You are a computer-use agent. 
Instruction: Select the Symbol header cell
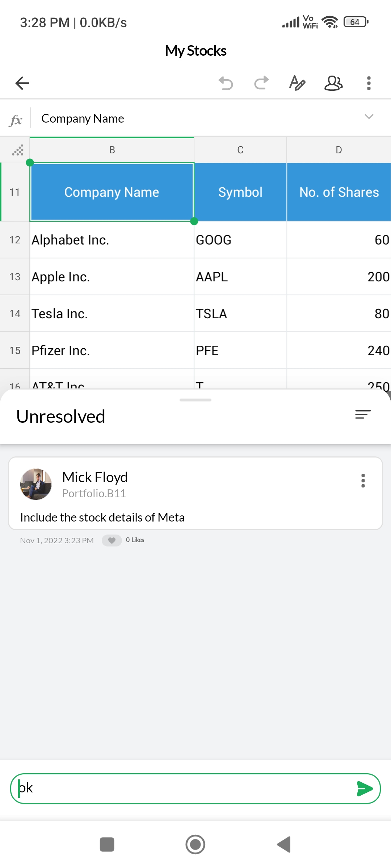(240, 192)
